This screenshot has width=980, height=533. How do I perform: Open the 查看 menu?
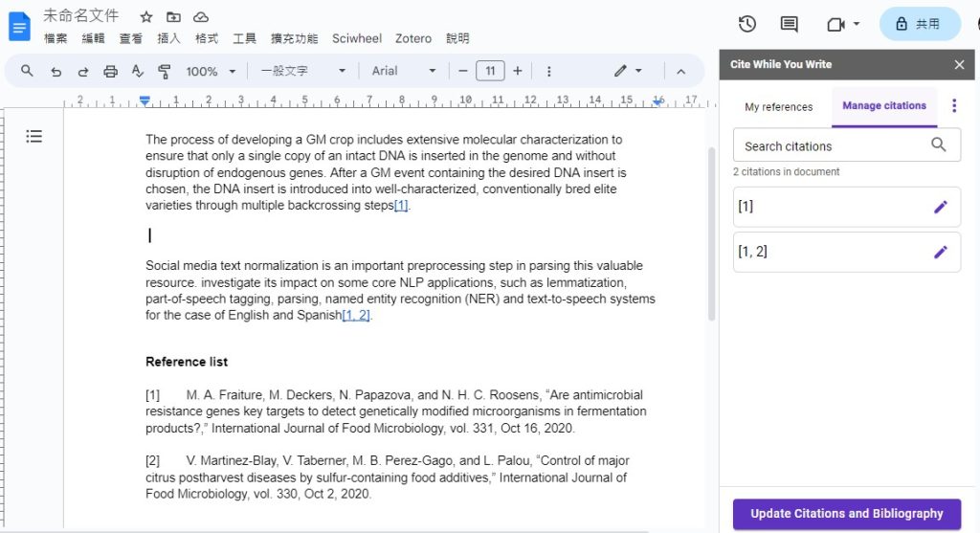coord(130,38)
